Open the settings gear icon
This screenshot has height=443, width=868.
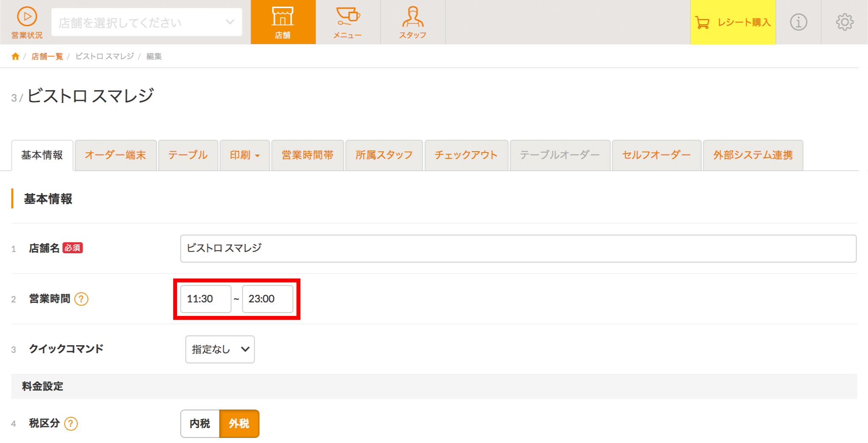pyautogui.click(x=844, y=22)
